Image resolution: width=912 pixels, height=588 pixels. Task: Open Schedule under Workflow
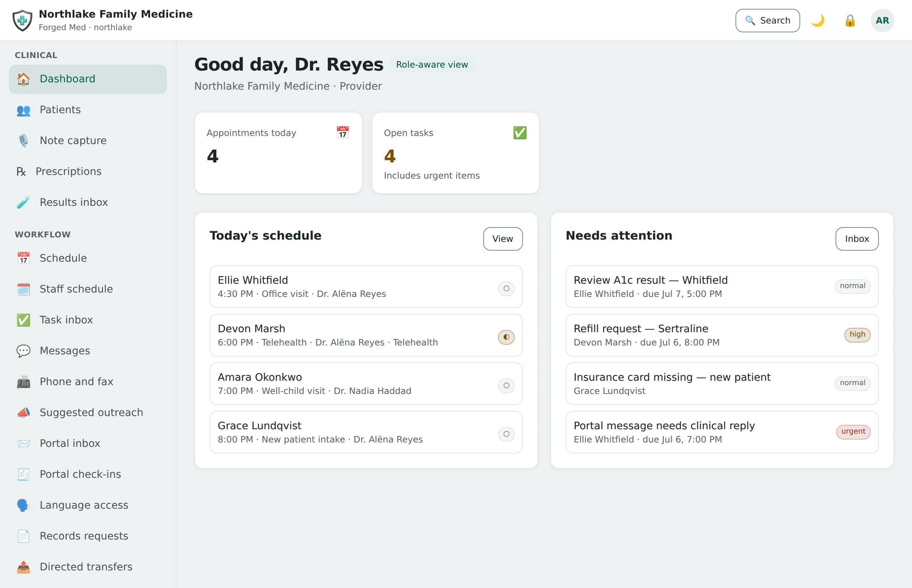pos(88,258)
